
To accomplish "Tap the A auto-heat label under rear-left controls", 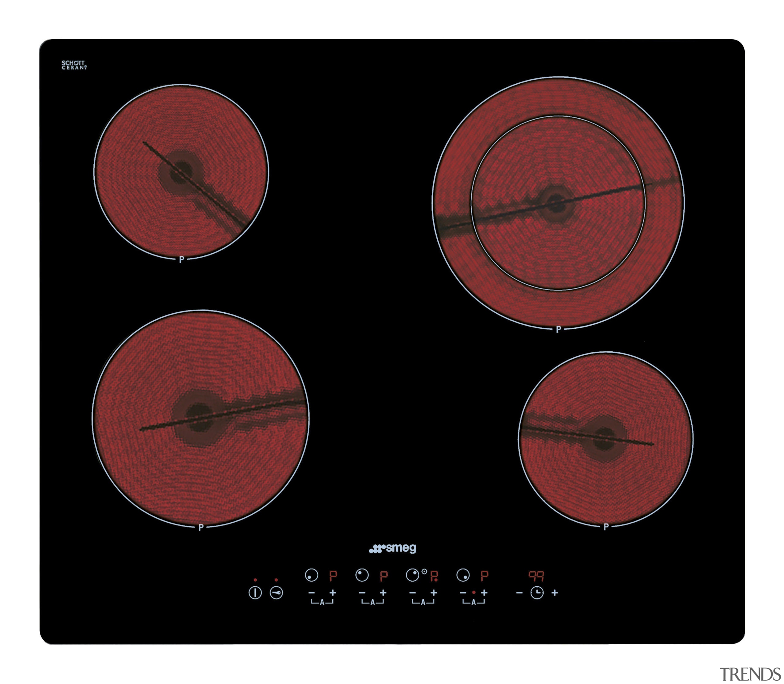I will click(372, 603).
